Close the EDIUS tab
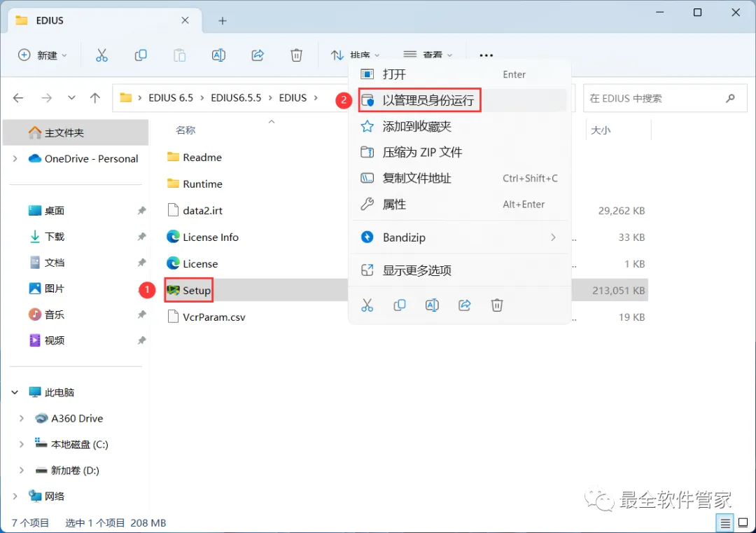The image size is (756, 533). 185,20
